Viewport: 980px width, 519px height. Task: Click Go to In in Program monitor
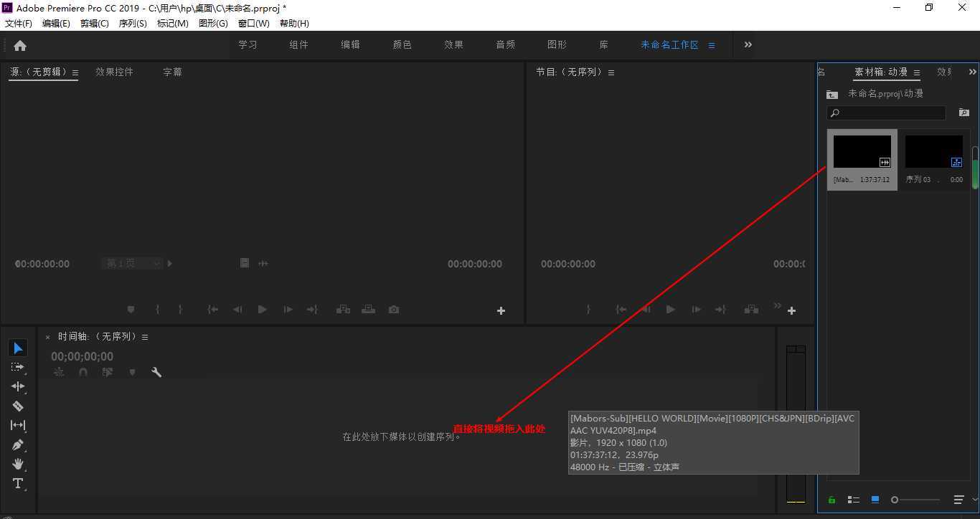621,310
